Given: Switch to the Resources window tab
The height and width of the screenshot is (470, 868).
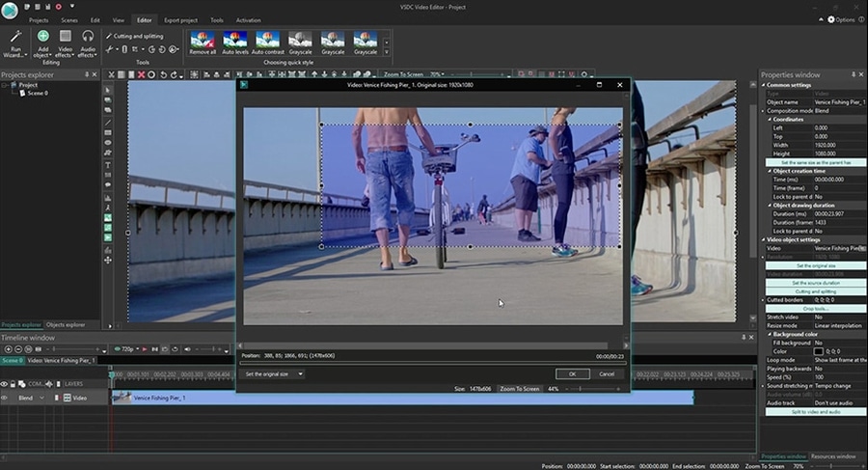Looking at the screenshot, I should point(832,456).
